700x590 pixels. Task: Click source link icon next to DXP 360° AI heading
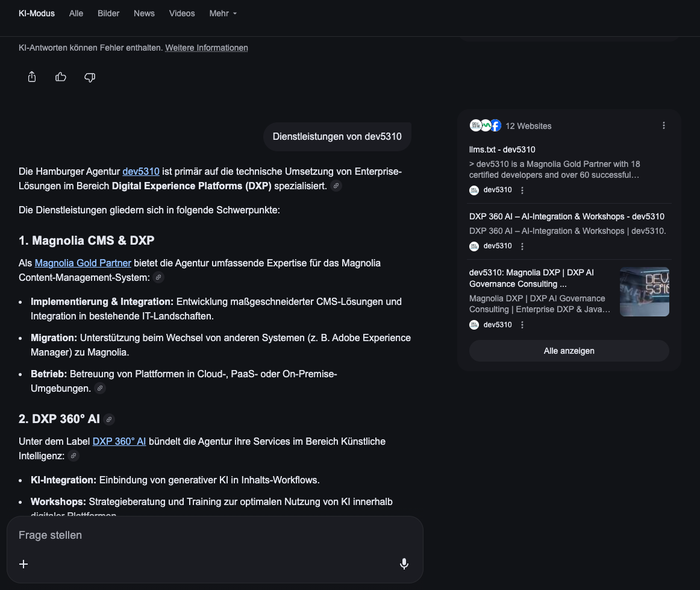click(x=109, y=419)
